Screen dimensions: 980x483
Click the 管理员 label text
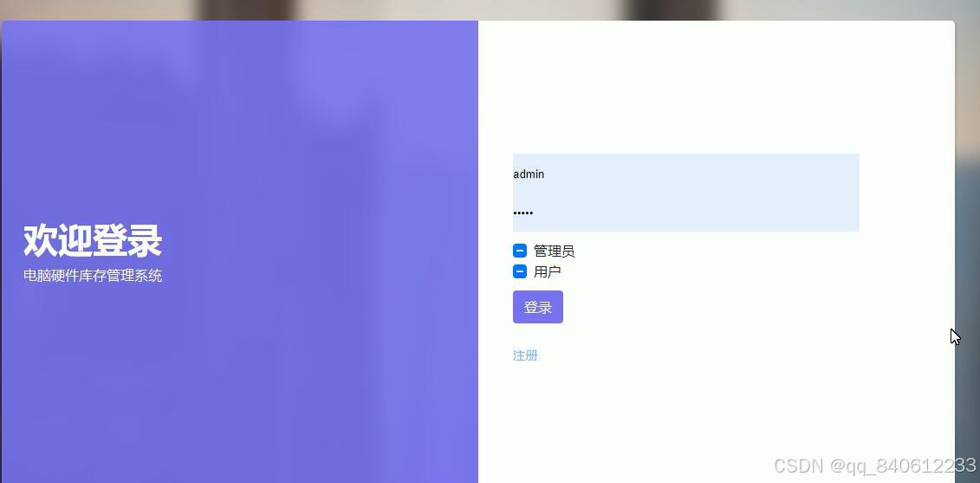click(554, 251)
